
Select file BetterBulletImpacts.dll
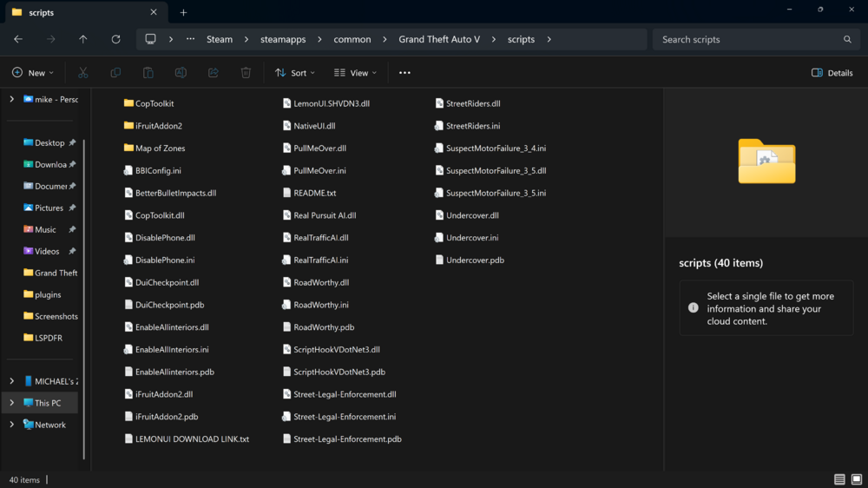click(x=170, y=193)
